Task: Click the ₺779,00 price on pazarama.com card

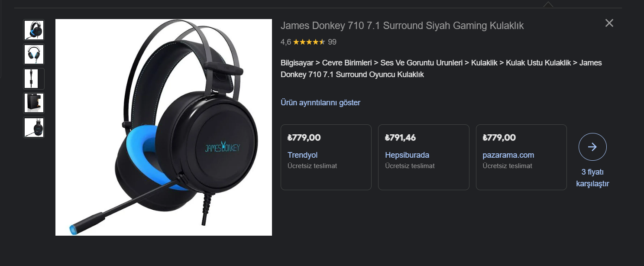Action: [x=499, y=138]
